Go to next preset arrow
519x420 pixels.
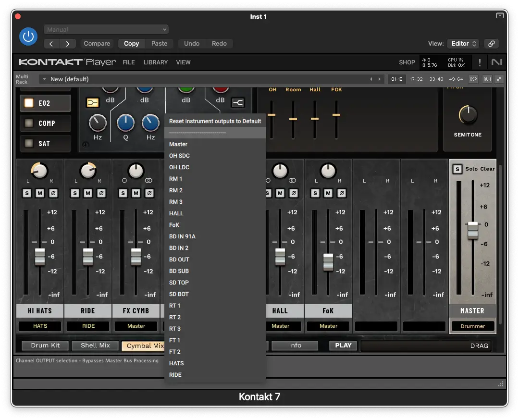68,44
